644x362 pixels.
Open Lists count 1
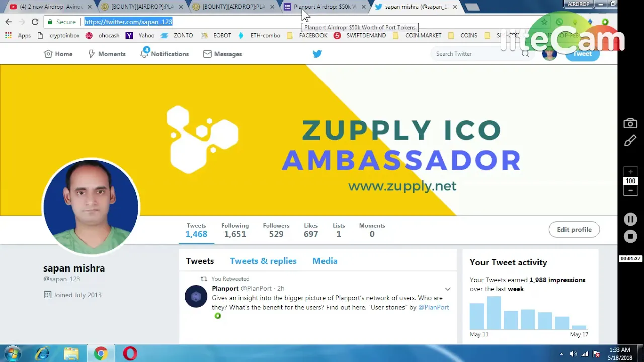[339, 230]
